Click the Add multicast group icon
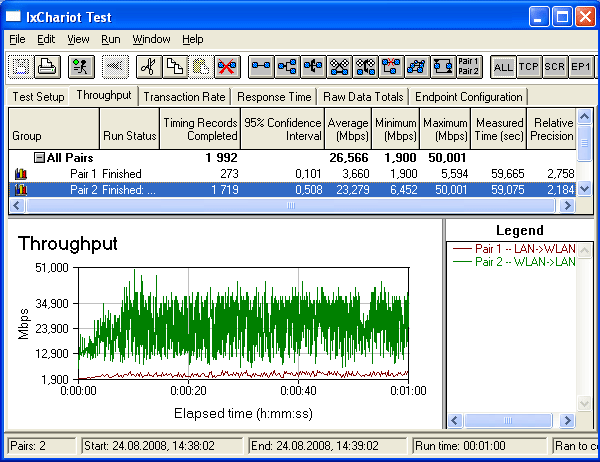Screen dimensions: 600x462 coord(287,67)
